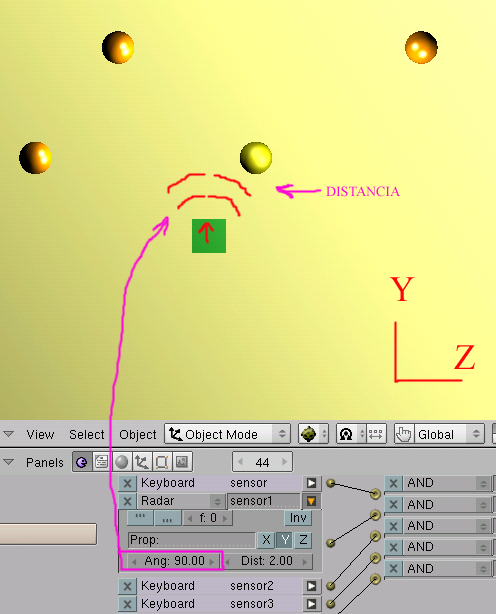
Task: Increase the Dist value with right arrow
Action: [x=305, y=562]
